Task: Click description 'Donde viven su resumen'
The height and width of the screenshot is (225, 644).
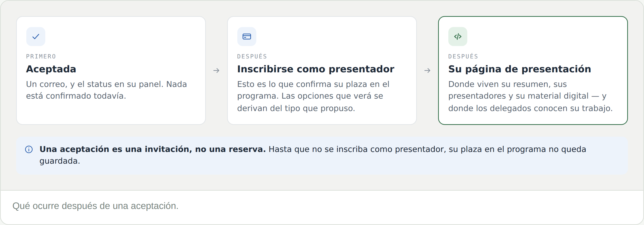Action: coord(531,96)
